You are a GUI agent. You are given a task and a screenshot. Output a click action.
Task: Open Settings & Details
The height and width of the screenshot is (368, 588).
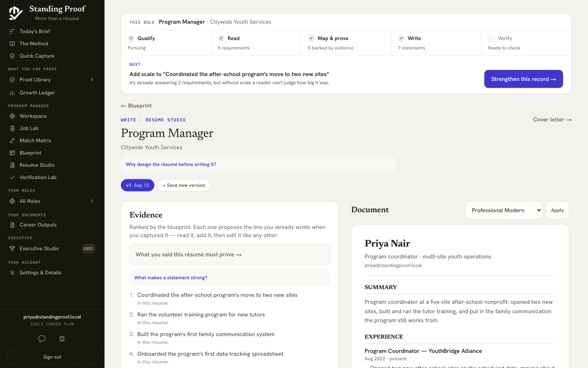pyautogui.click(x=52, y=273)
